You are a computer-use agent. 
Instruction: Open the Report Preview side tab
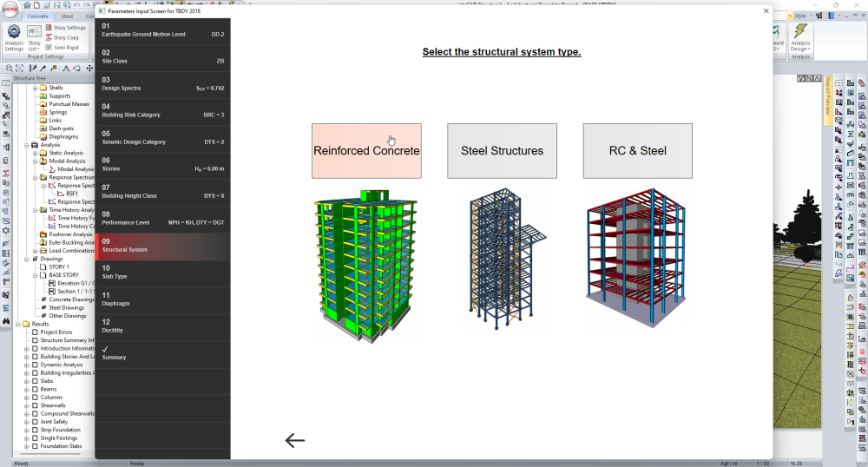[x=828, y=95]
